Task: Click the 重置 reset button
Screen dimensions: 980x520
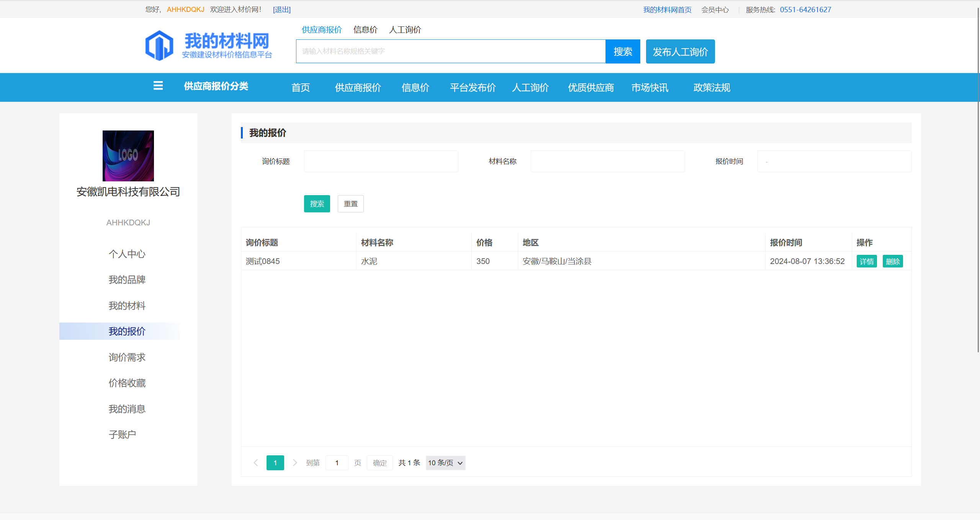Action: [350, 204]
